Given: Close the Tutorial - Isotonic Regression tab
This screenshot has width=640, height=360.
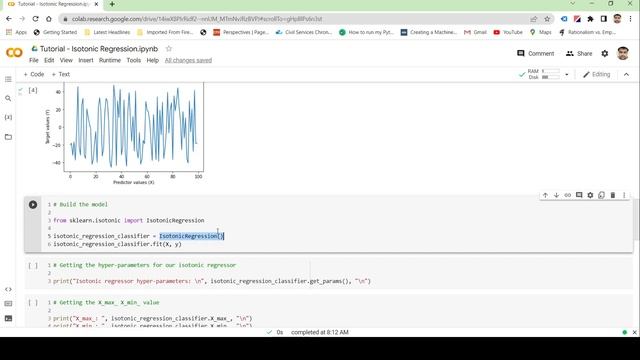Looking at the screenshot, I should (x=96, y=4).
